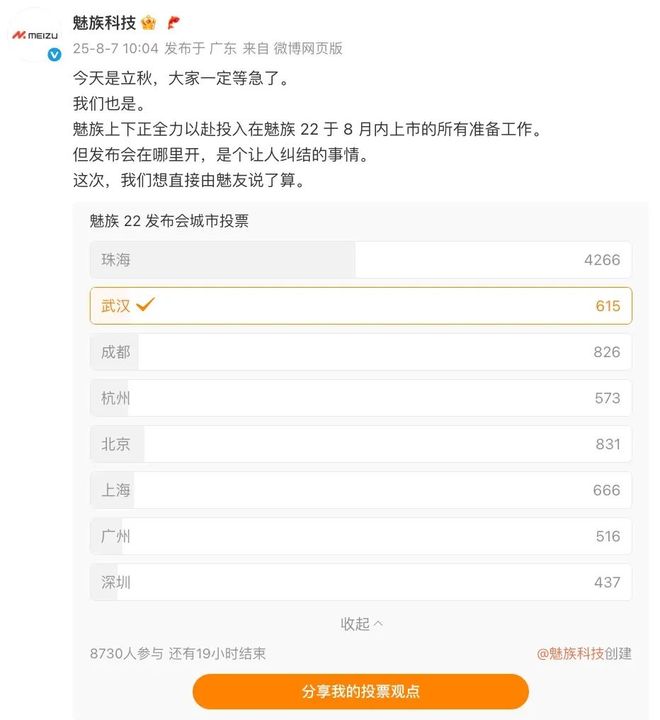Click the crown badge next to 魅族科技
The image size is (660, 720).
pyautogui.click(x=149, y=23)
